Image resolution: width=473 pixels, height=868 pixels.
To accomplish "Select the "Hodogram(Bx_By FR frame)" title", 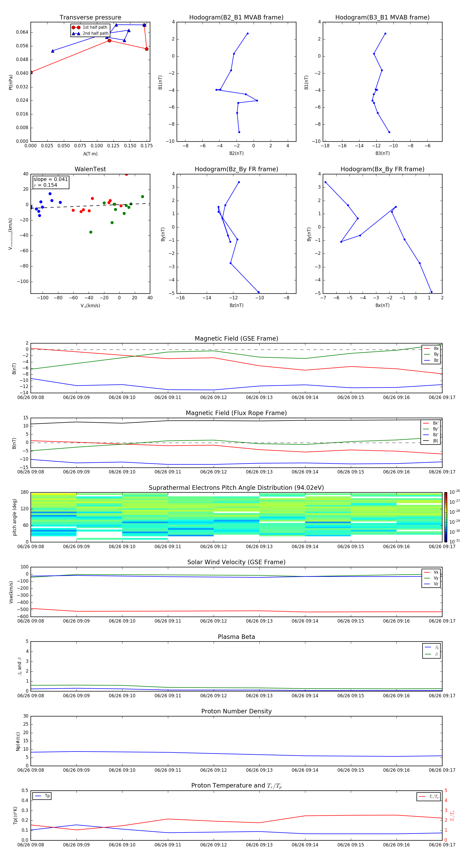I will tap(382, 169).
